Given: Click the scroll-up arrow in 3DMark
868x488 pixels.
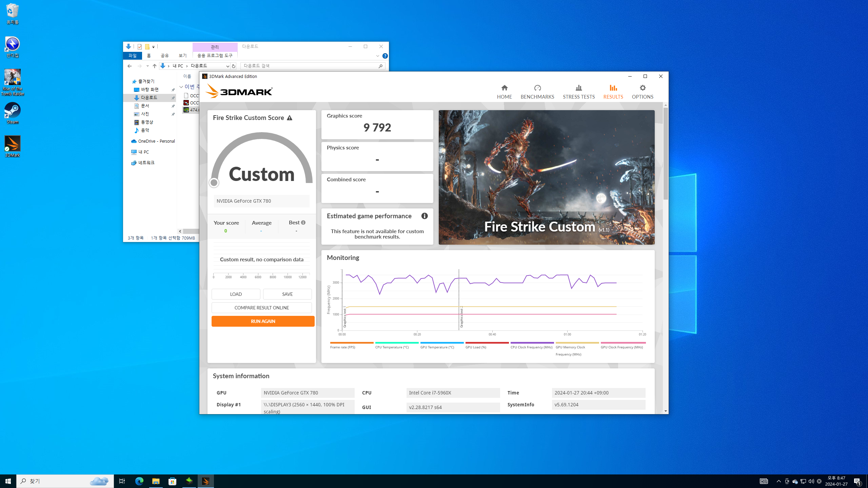Looking at the screenshot, I should (x=666, y=105).
